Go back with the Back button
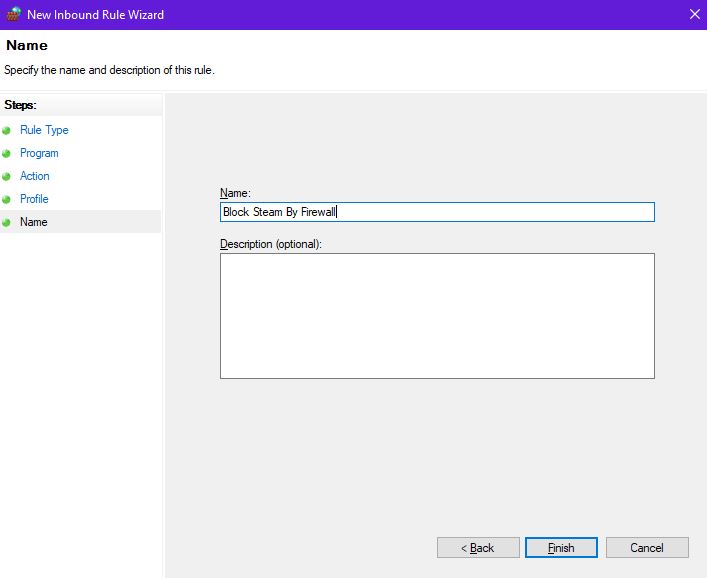707x578 pixels. (x=478, y=547)
